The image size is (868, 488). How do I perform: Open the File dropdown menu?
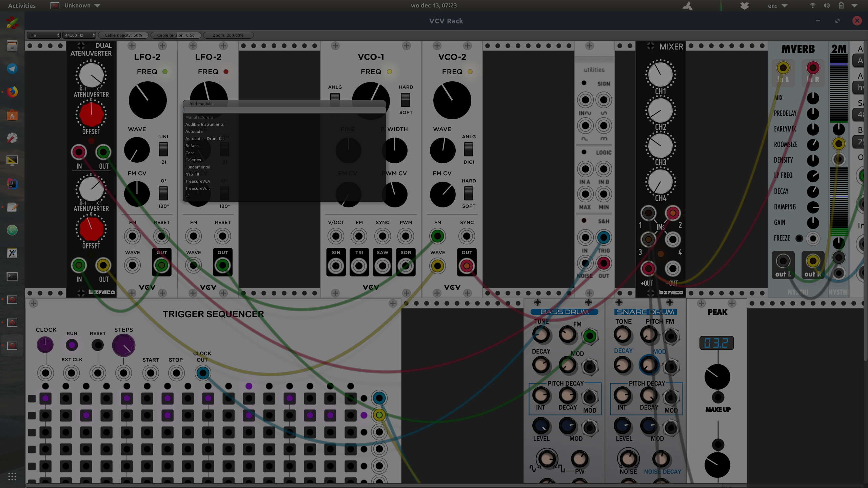coord(44,35)
